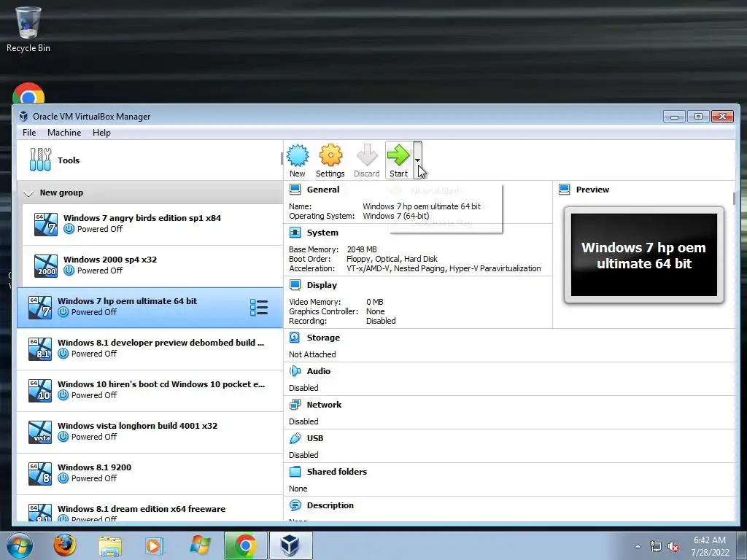Screen dimensions: 747x560
Task: Click the USB plug icon
Action: (x=295, y=438)
